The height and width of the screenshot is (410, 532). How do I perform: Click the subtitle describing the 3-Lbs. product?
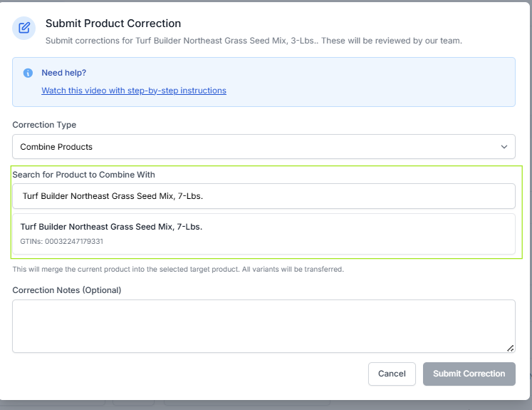(x=254, y=41)
